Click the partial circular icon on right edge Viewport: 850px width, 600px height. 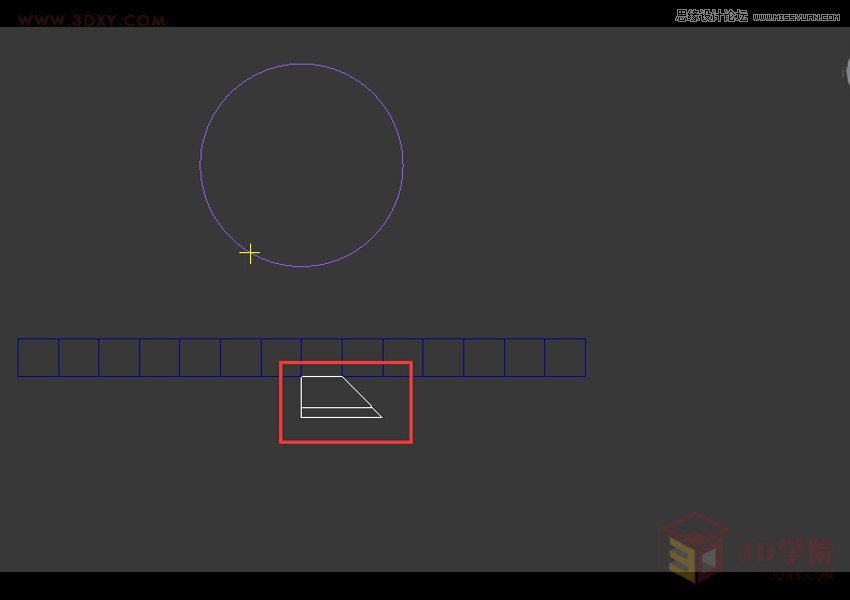coord(847,70)
